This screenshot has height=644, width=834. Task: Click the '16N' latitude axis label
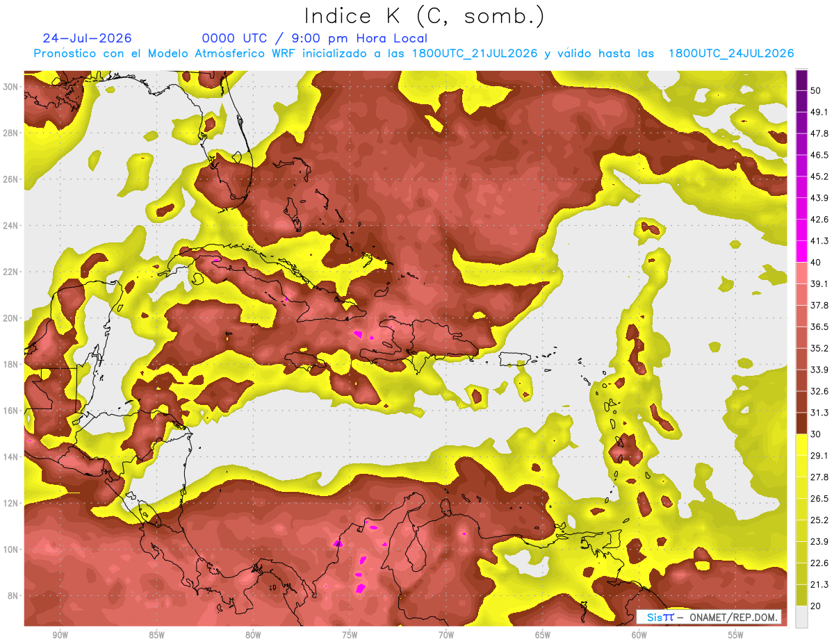tap(10, 411)
